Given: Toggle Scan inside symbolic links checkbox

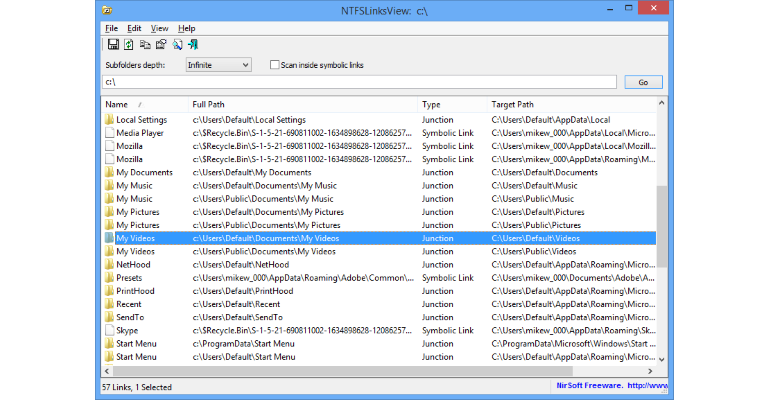Looking at the screenshot, I should (x=275, y=65).
